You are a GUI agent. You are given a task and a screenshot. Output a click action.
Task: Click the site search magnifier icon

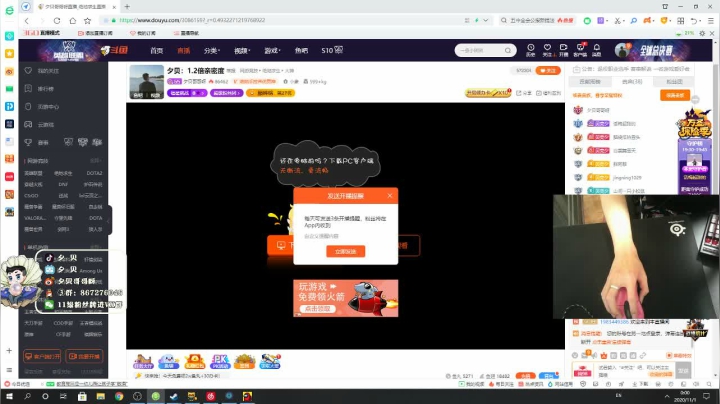pyautogui.click(x=508, y=50)
